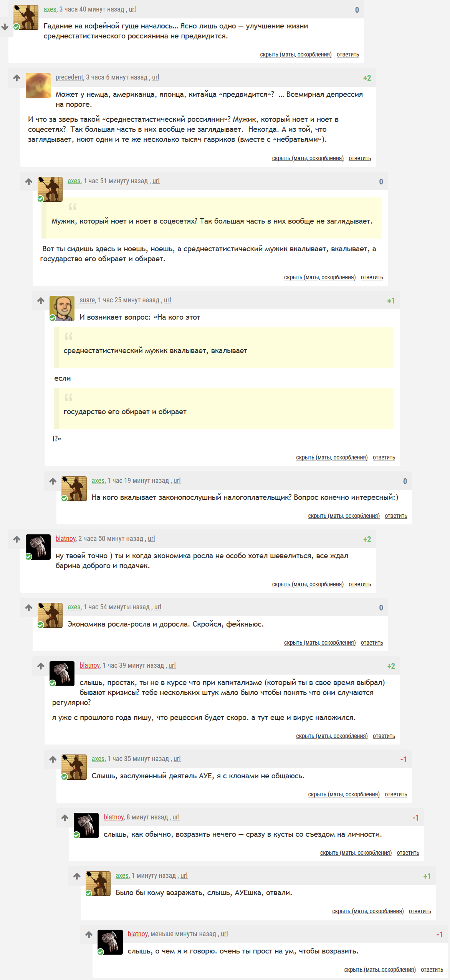Open precedent's user profile link

(69, 77)
